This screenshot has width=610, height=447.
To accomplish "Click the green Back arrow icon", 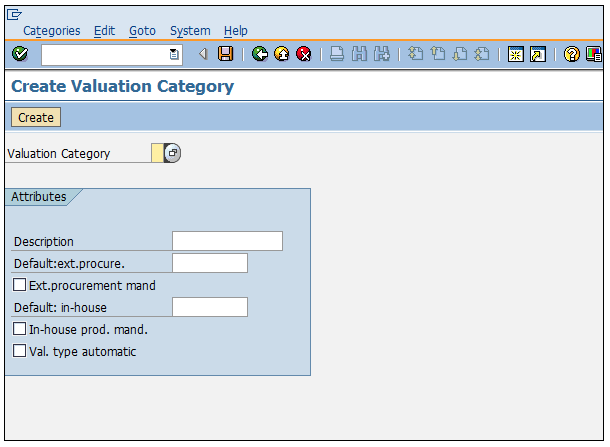I will click(260, 54).
